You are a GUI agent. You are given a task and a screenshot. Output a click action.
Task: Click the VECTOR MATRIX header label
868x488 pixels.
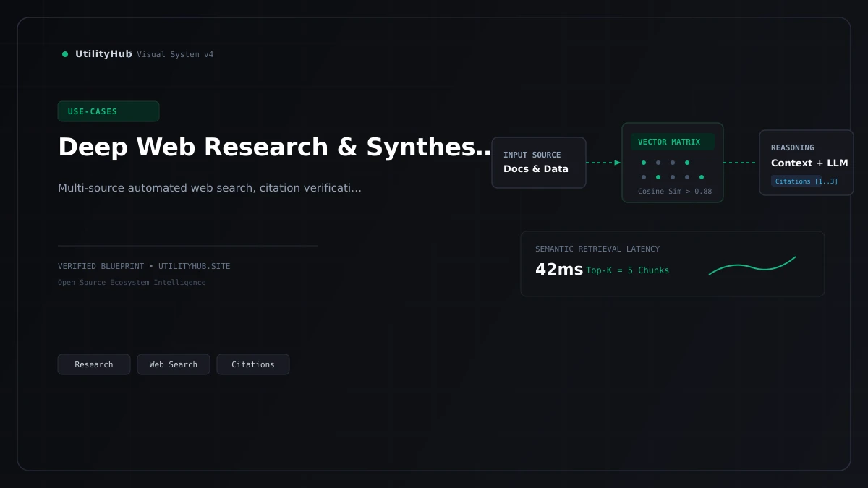pyautogui.click(x=673, y=142)
